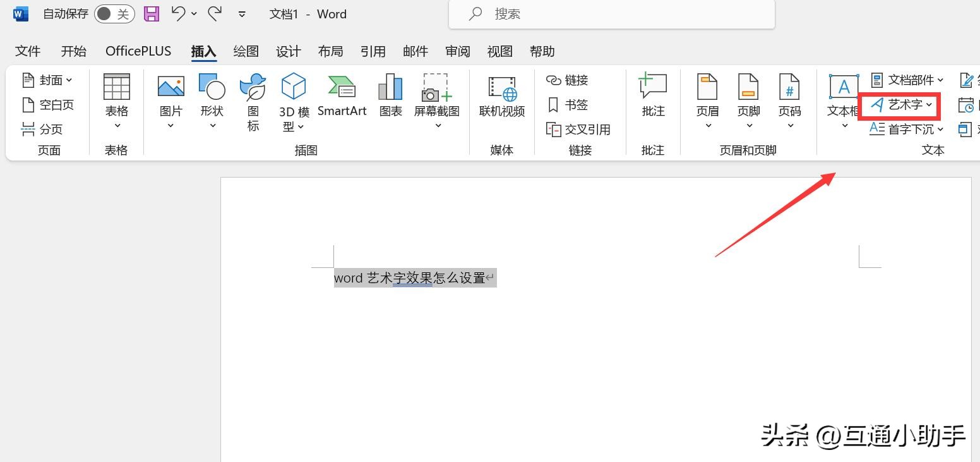The height and width of the screenshot is (462, 980).
Task: Open the Quick Access Toolbar customize arrow
Action: (x=242, y=14)
